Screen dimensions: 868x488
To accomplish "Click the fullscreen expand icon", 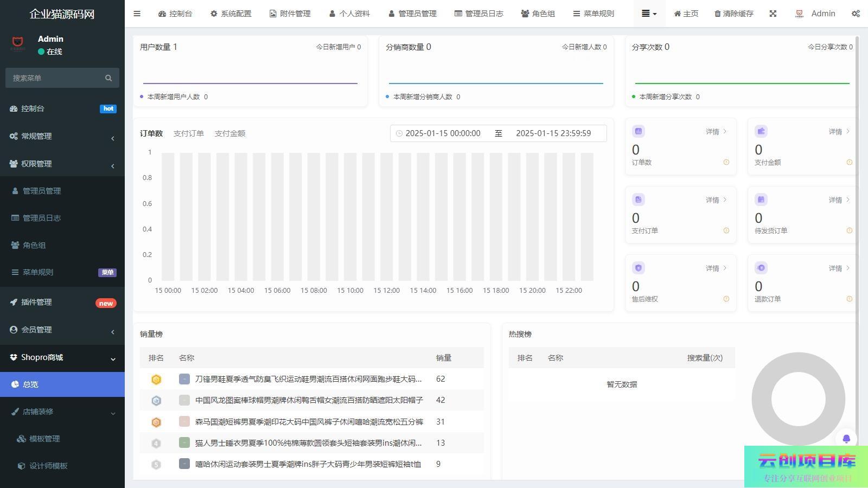I will (x=773, y=14).
